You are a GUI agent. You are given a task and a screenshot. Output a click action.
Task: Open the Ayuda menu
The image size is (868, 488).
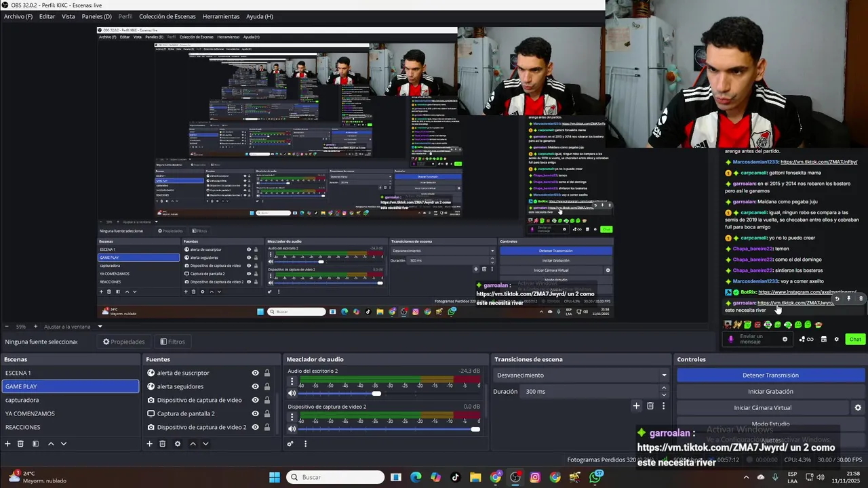[260, 16]
